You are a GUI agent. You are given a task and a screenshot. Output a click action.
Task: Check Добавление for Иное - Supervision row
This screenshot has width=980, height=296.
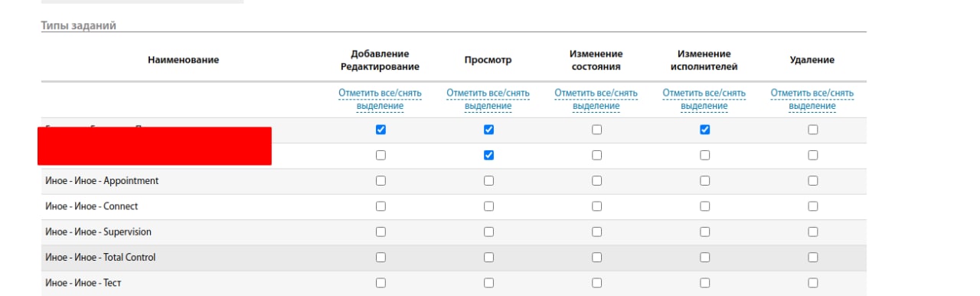pos(381,232)
